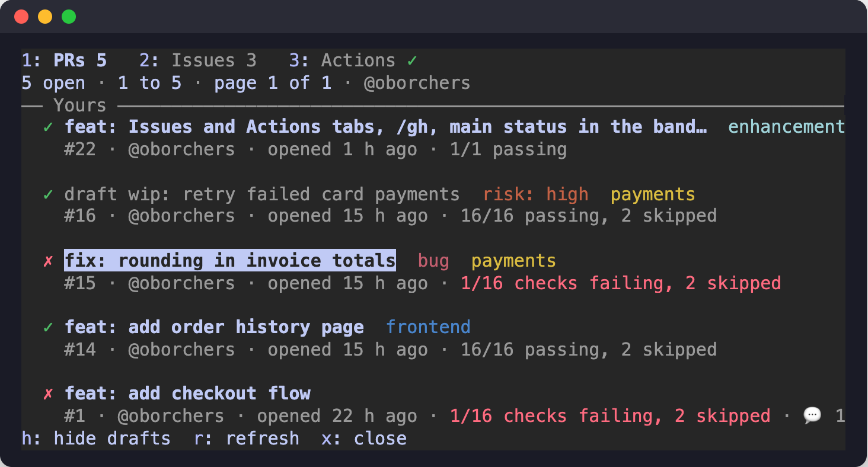Click the 'Yours' section heading
Image resolution: width=868 pixels, height=467 pixels.
80,105
